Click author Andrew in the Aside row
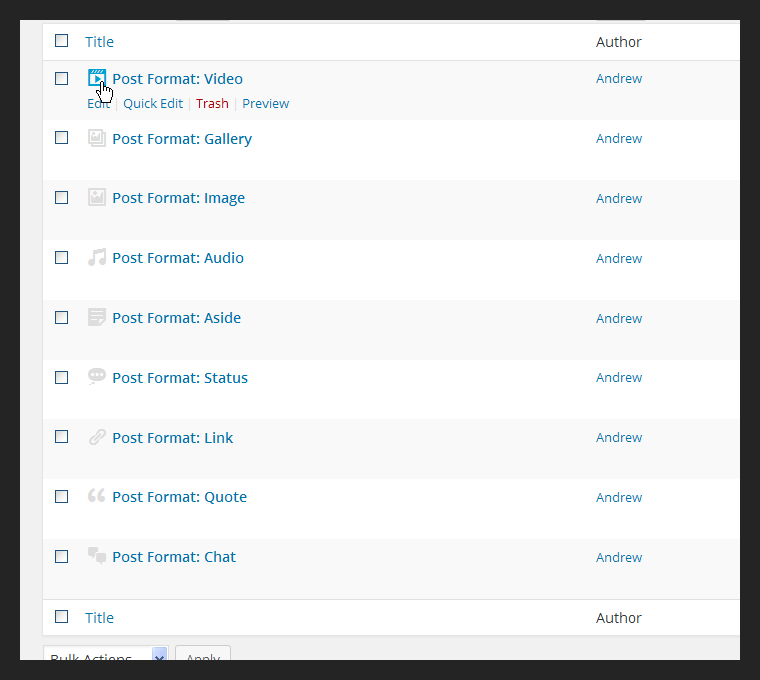Image resolution: width=760 pixels, height=680 pixels. pos(619,318)
